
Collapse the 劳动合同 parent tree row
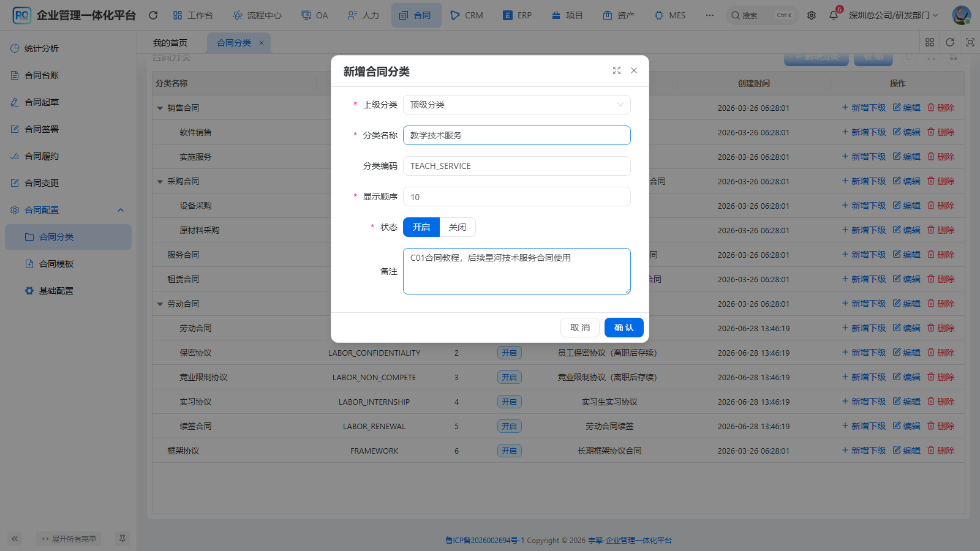(x=160, y=304)
